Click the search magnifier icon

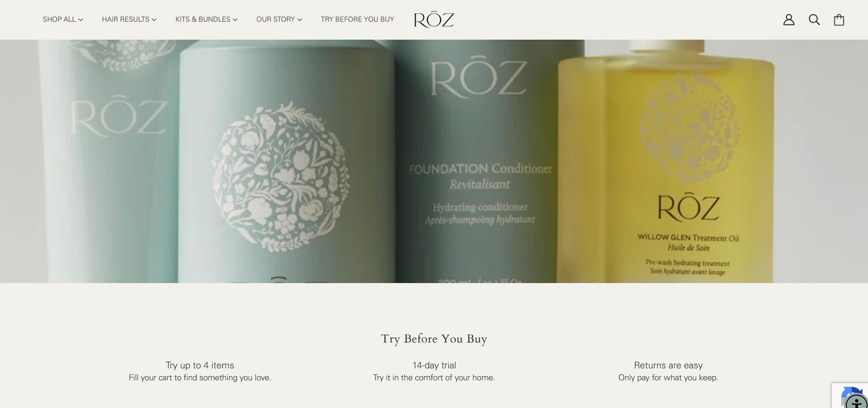click(814, 19)
